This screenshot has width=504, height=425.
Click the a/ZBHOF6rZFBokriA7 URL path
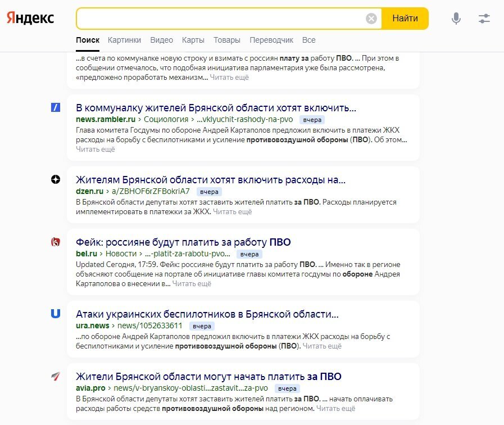click(151, 191)
